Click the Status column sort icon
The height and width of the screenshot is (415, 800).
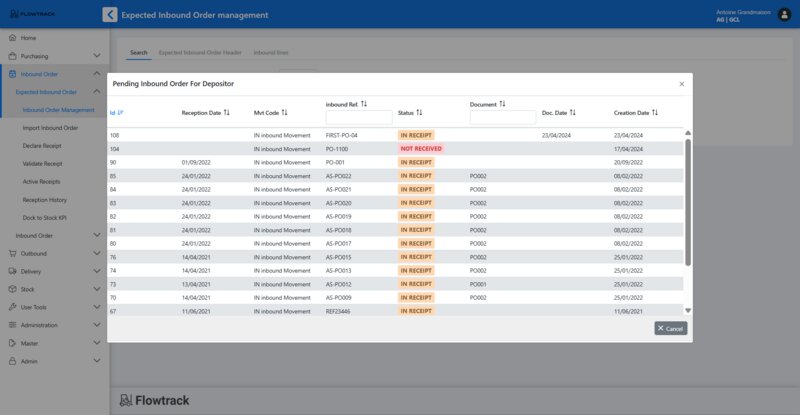point(419,113)
